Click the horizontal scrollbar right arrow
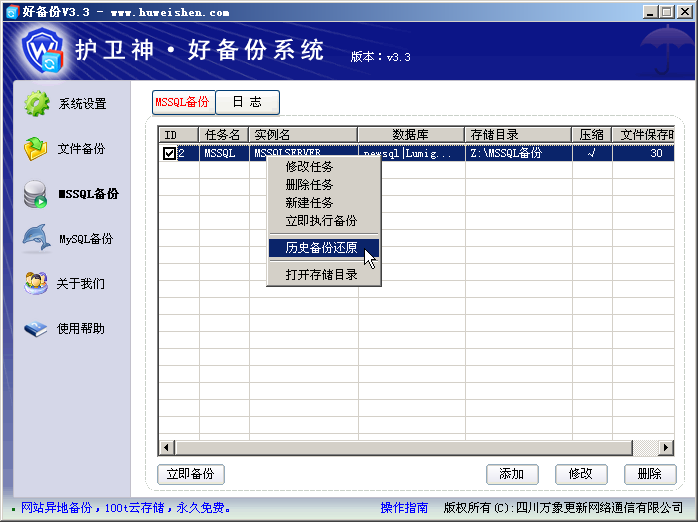 666,447
